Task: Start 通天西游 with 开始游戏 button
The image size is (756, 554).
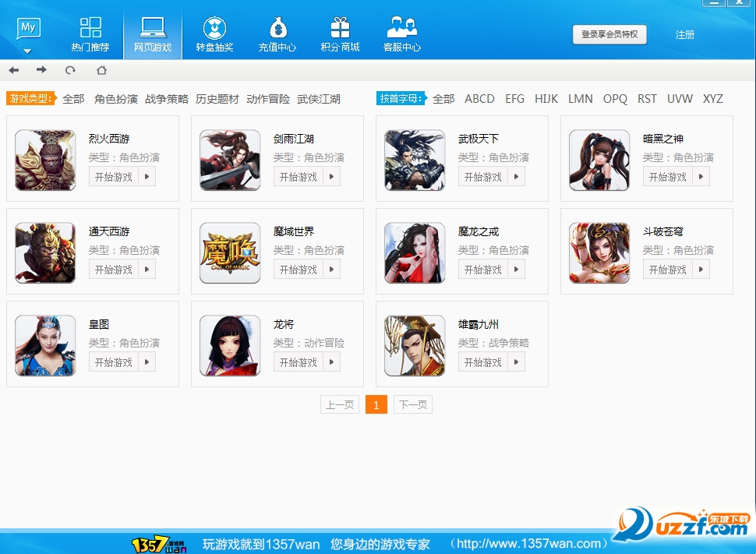Action: [113, 270]
